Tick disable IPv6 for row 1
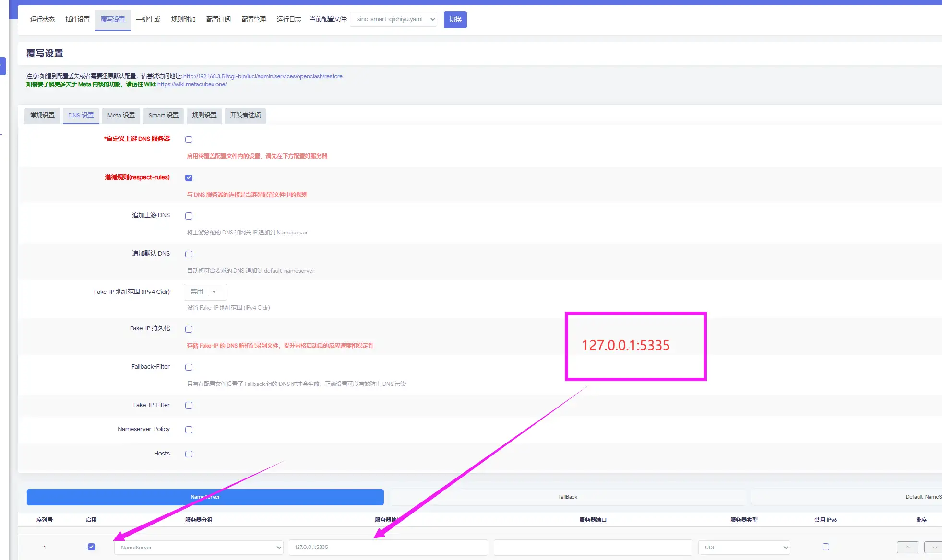 coord(825,547)
